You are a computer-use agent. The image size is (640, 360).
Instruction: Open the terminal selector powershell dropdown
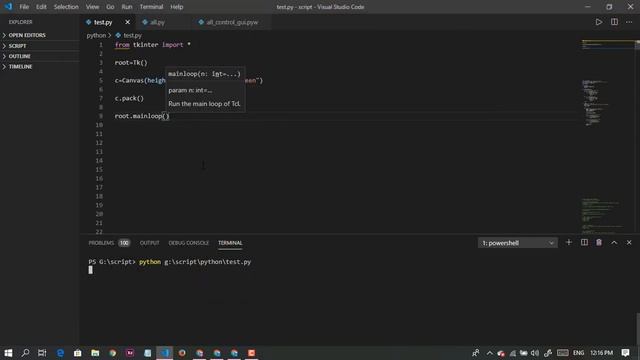517,243
